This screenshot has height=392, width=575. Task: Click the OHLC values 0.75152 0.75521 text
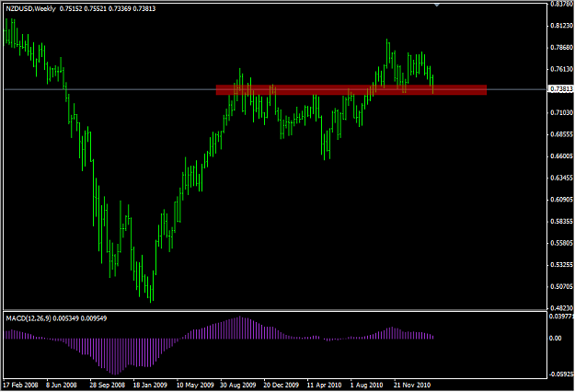[x=83, y=9]
